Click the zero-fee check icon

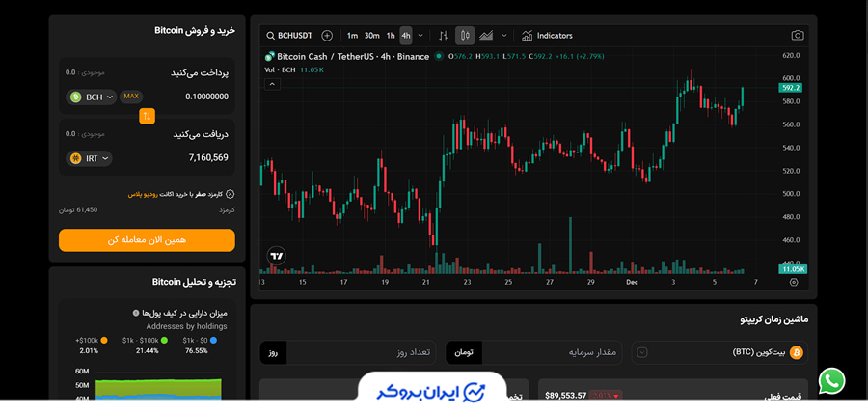[231, 195]
